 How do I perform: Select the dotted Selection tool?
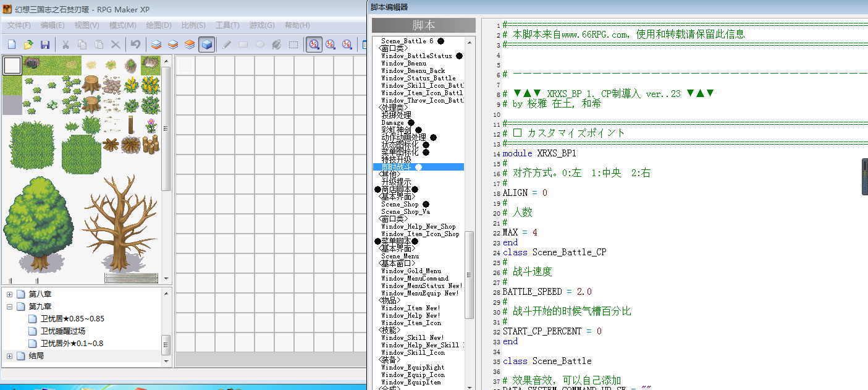293,45
